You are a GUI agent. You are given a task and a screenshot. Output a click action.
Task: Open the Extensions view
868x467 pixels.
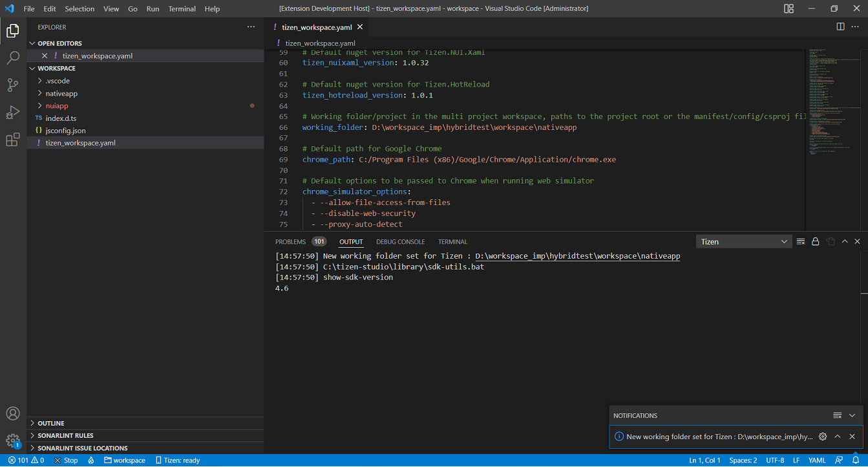click(13, 140)
